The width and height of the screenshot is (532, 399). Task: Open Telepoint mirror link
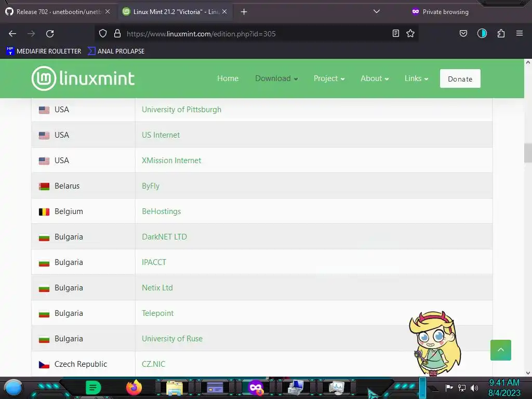click(x=157, y=313)
